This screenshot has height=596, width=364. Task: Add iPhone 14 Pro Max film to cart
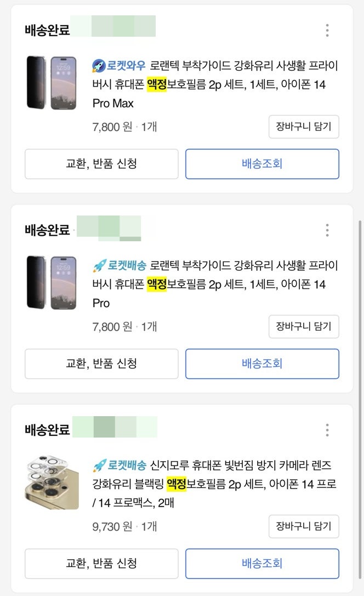(x=304, y=127)
